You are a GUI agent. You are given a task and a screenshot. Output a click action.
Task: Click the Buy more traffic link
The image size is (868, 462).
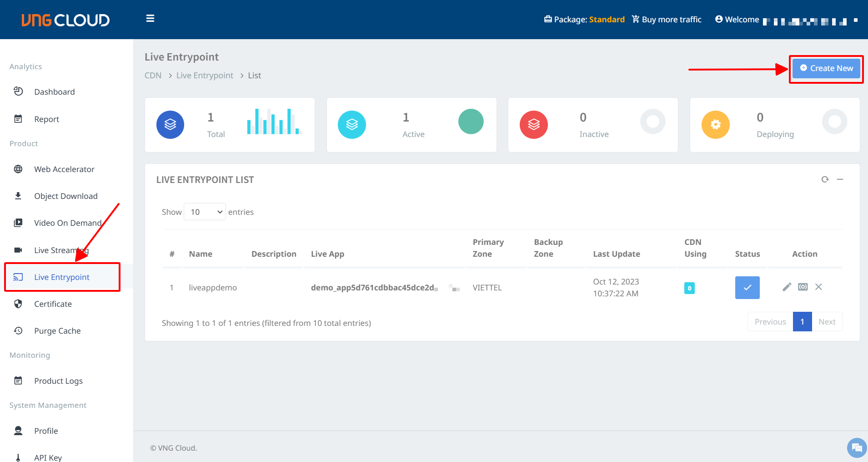[x=667, y=20]
